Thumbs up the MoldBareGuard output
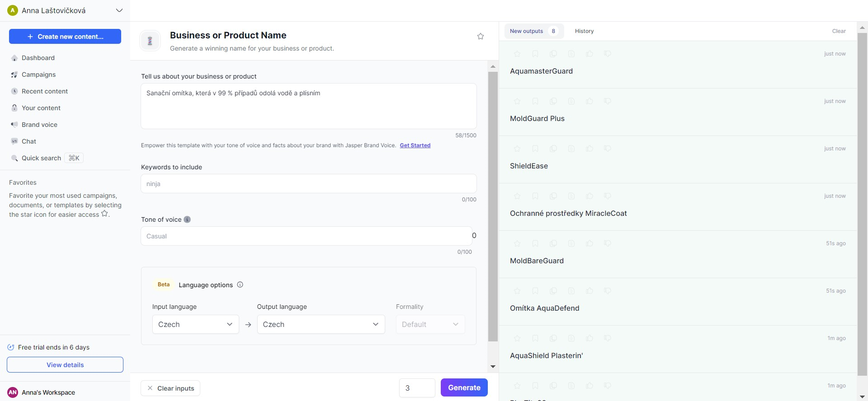 pos(590,243)
